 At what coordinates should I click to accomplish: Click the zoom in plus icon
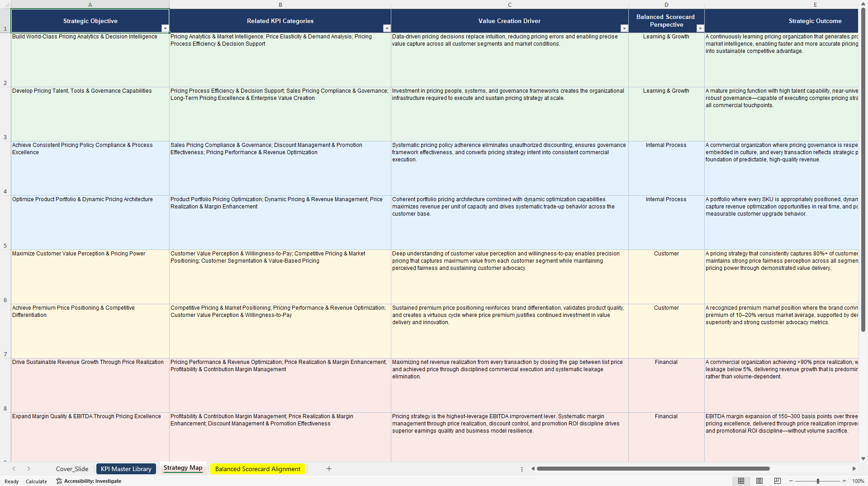(x=844, y=481)
